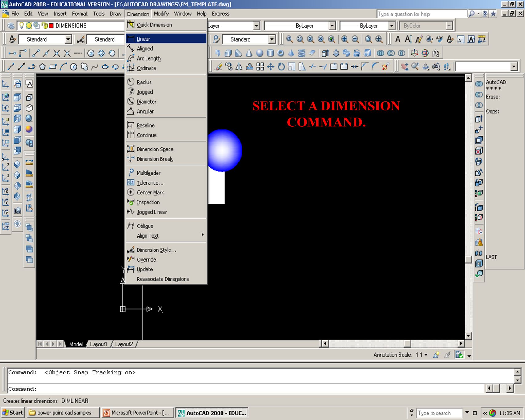The width and height of the screenshot is (525, 420).
Task: Select the Array modify tool
Action: tap(260, 66)
